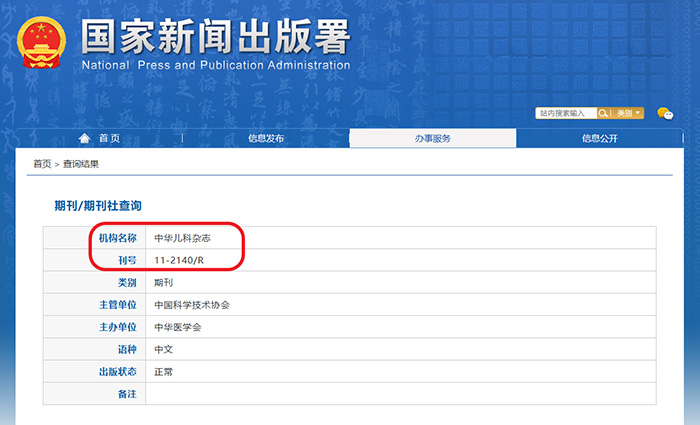The height and width of the screenshot is (425, 700).
Task: Click the home icon in navigation bar
Action: click(85, 139)
